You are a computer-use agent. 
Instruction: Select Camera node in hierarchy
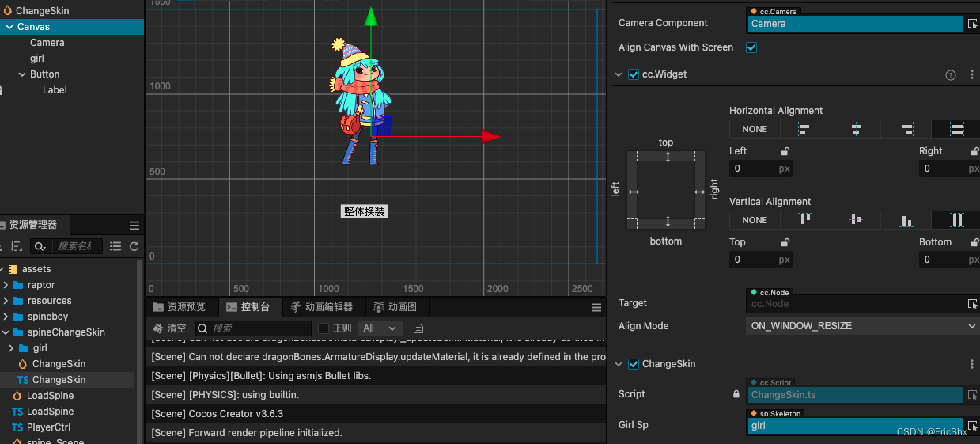coord(47,43)
